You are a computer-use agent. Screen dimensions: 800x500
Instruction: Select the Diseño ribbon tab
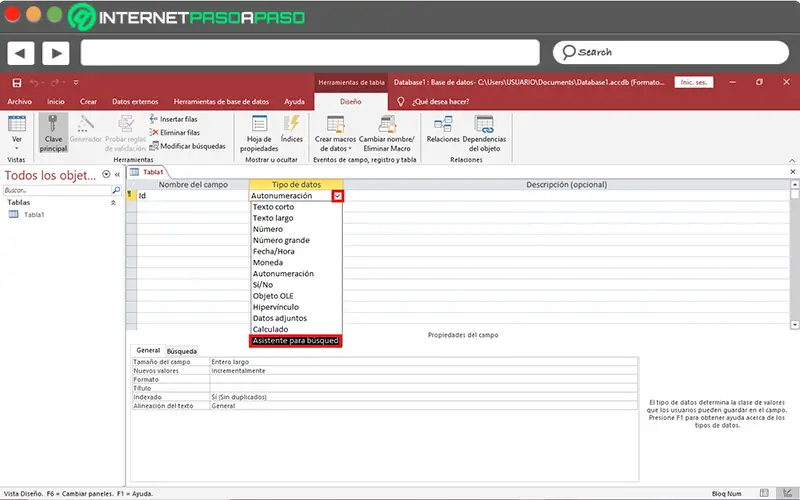click(351, 102)
